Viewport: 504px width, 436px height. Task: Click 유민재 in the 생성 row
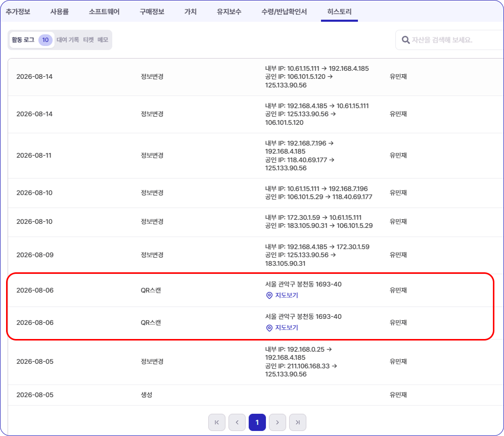coord(398,395)
